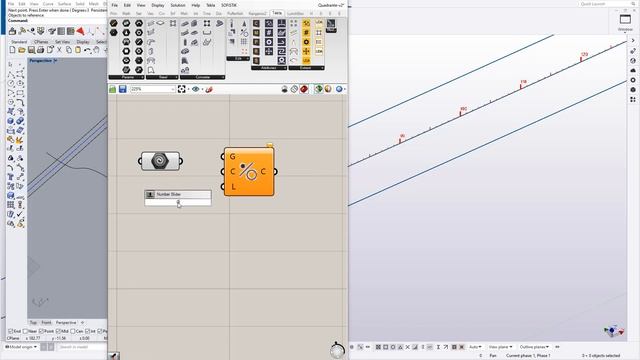This screenshot has height=360, width=640.
Task: Zoom extents icon on Grasshopper canvas toolbar
Action: pos(182,89)
